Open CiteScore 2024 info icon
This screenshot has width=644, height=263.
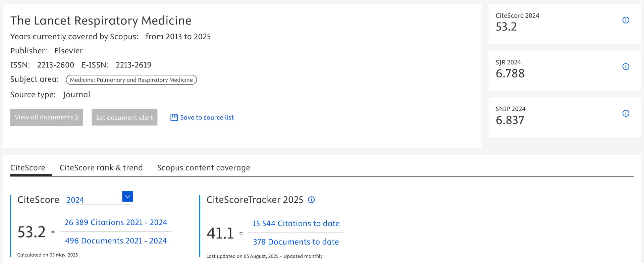click(626, 20)
